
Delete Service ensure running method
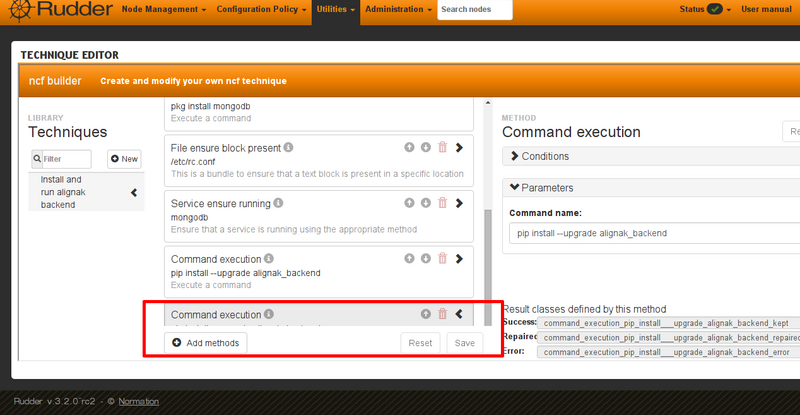(442, 203)
